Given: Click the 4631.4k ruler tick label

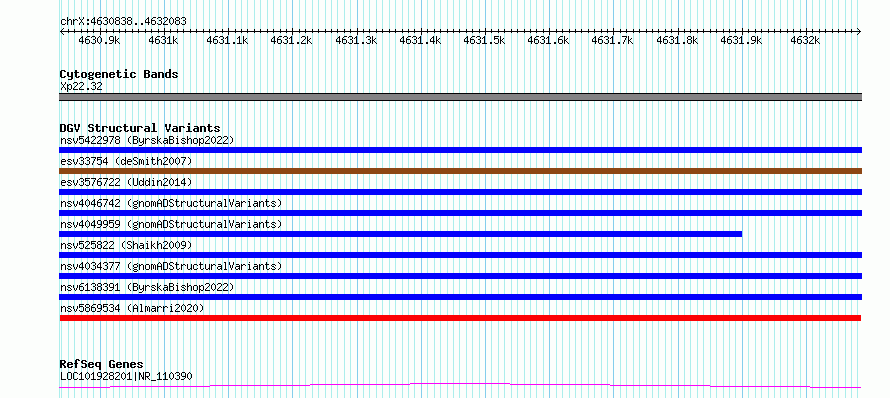Looking at the screenshot, I should point(421,41).
